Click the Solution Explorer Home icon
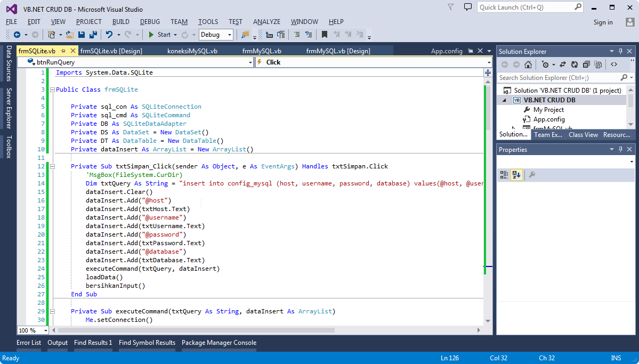The image size is (639, 364). click(x=528, y=64)
